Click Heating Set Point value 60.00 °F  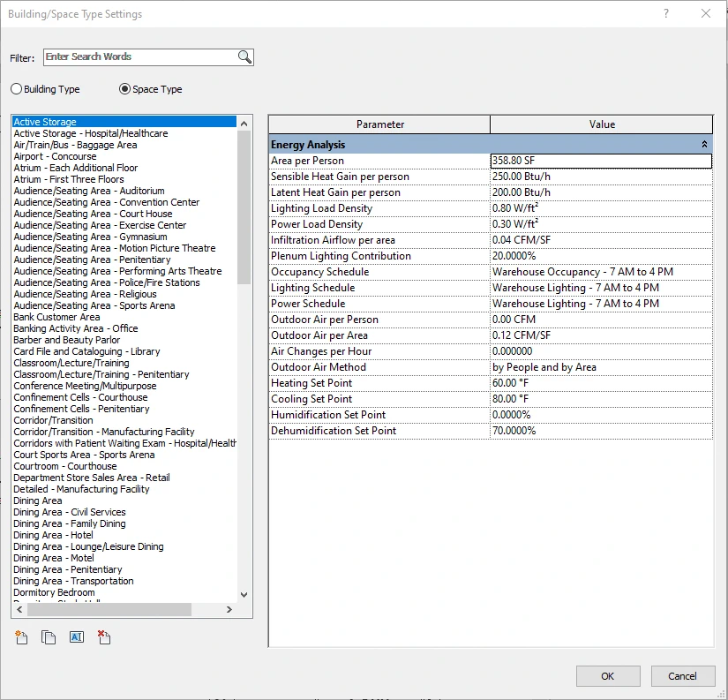click(x=601, y=383)
